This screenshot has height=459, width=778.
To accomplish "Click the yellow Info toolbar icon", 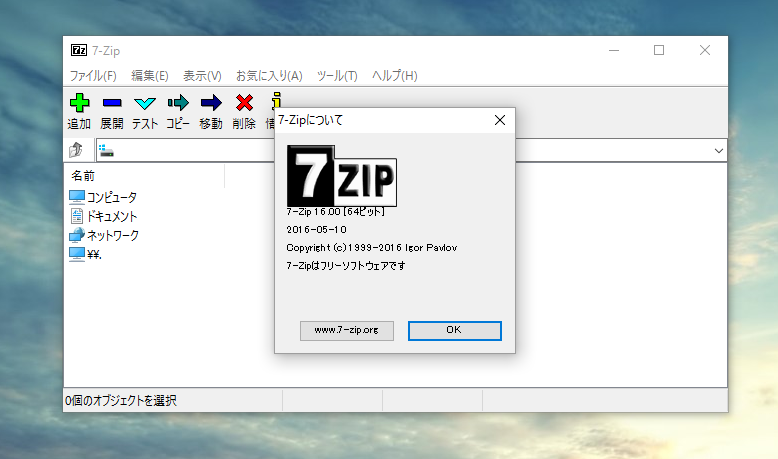I will pos(276,100).
